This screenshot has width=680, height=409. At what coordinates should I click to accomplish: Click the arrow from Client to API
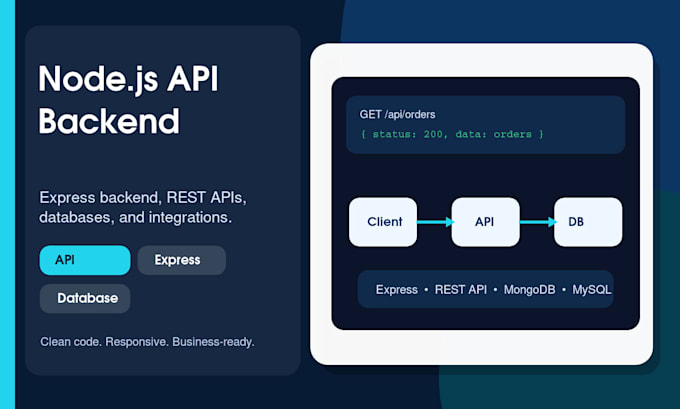(x=435, y=222)
